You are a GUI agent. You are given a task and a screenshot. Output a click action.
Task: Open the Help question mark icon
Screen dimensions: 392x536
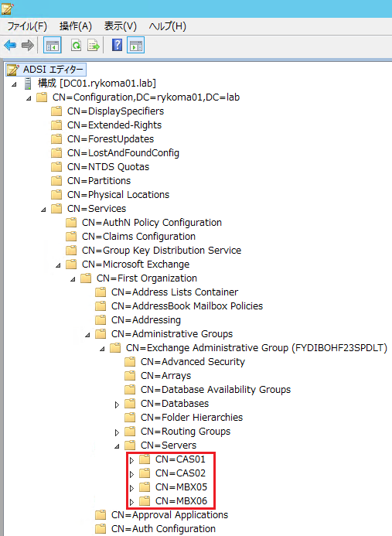coord(117,45)
